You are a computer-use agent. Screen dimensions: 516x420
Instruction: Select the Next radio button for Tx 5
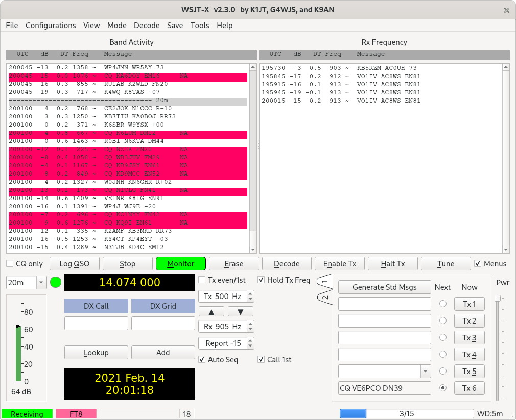point(443,371)
